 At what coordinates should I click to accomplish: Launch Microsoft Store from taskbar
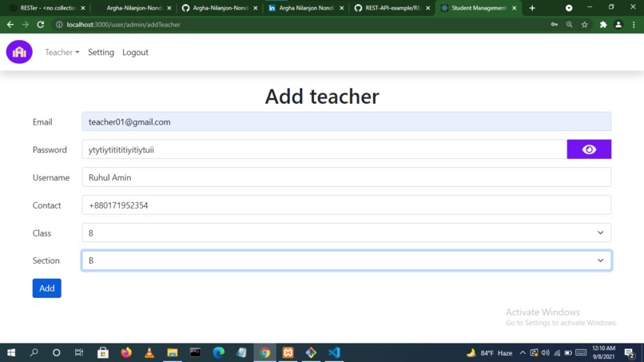tap(103, 352)
